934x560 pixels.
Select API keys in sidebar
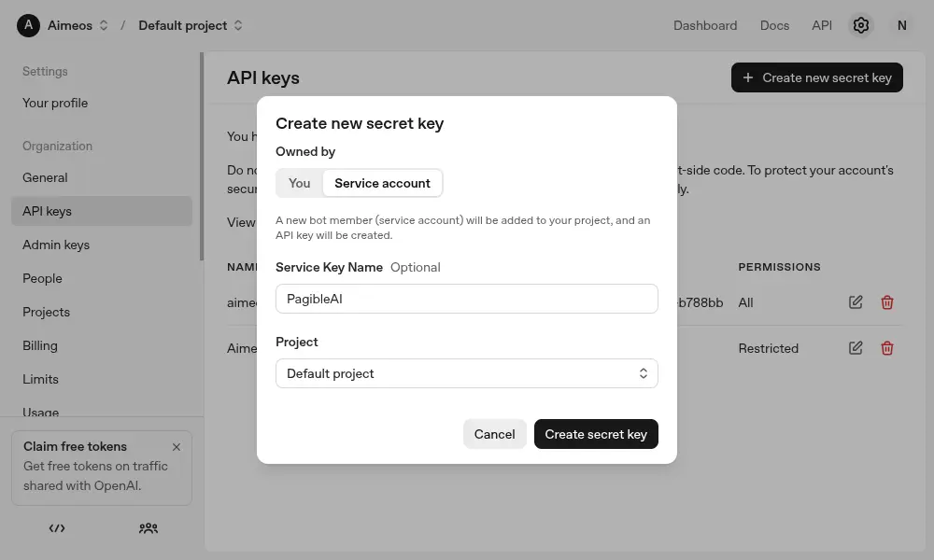tap(102, 211)
